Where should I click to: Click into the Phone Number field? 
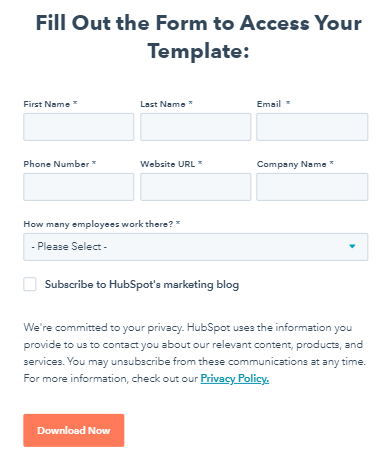(x=79, y=187)
